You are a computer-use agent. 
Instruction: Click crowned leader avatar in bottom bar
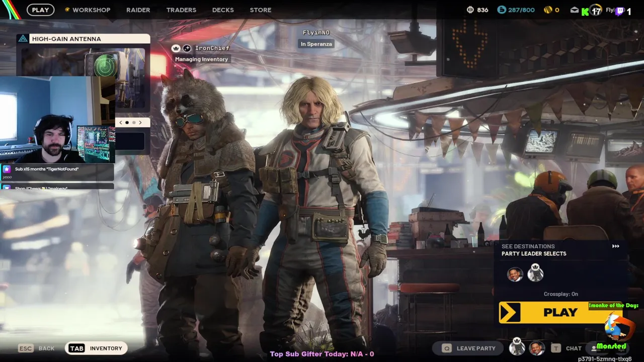517,347
